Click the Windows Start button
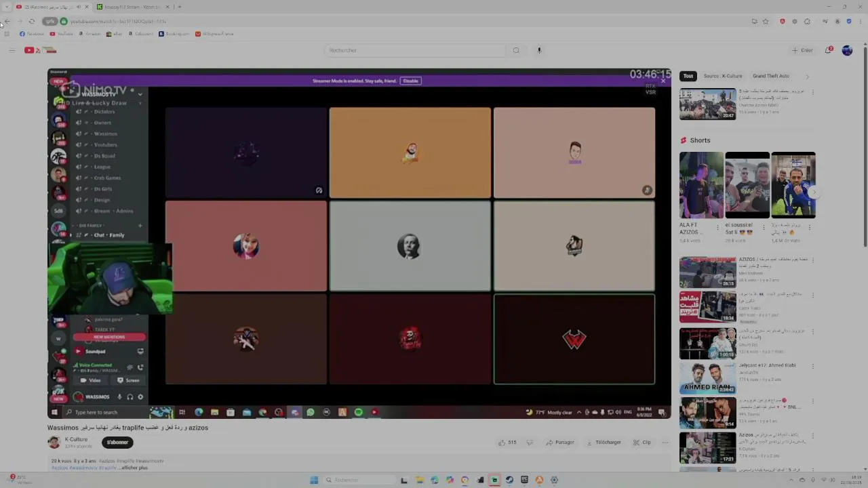The height and width of the screenshot is (488, 868). [314, 480]
